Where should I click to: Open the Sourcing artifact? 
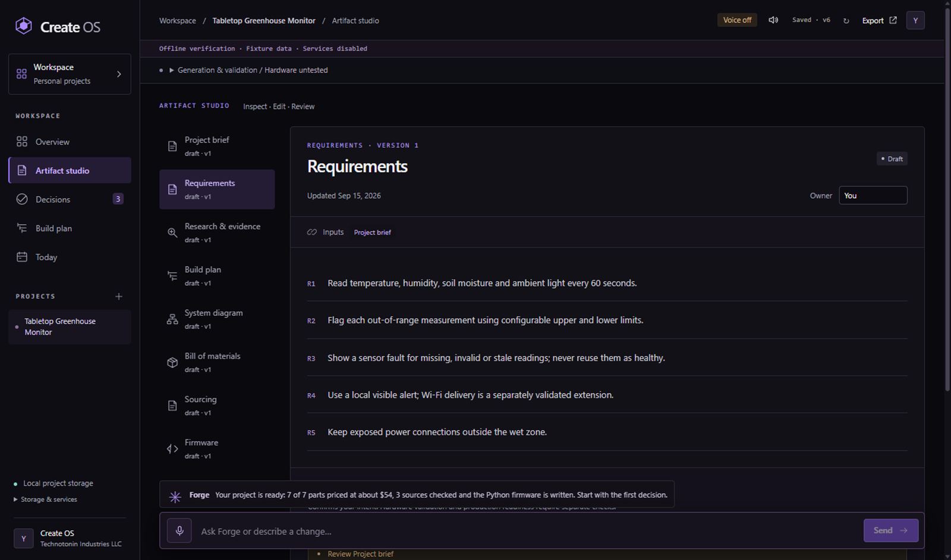coord(217,406)
